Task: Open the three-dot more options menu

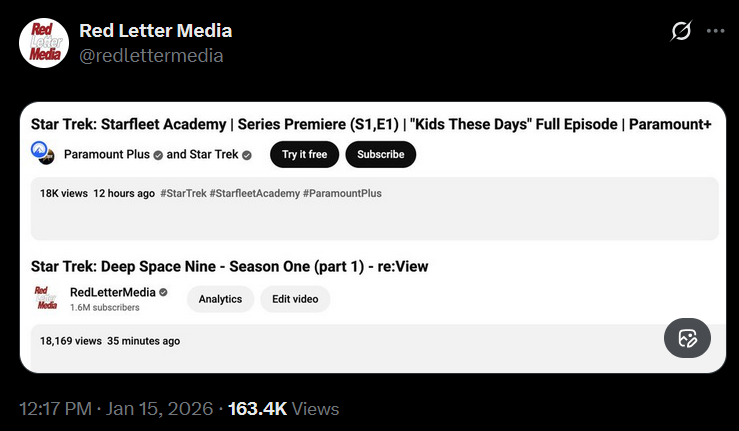Action: click(x=715, y=31)
